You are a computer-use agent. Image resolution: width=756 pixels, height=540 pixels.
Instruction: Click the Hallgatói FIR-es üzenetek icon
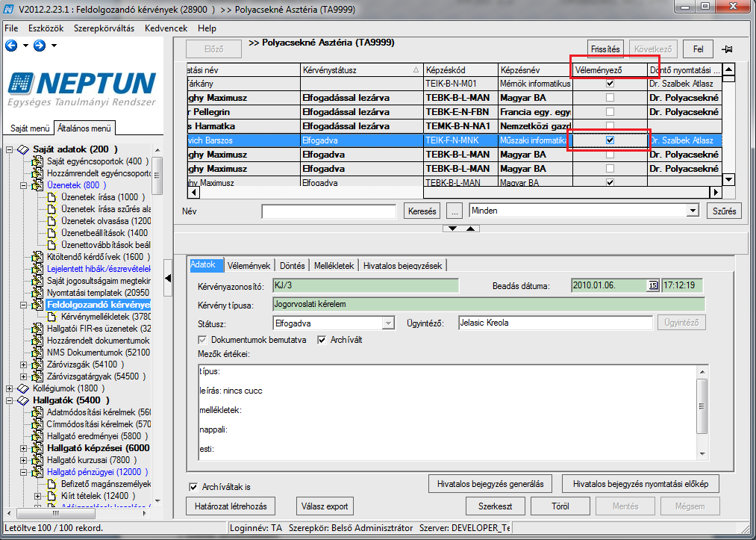(x=37, y=329)
